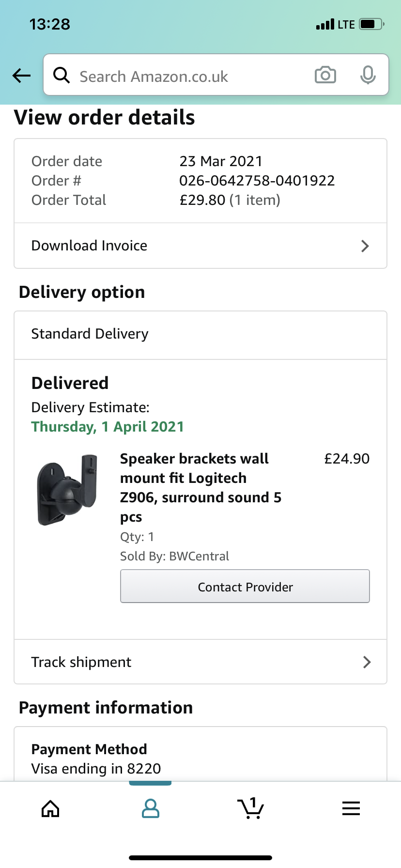Screen dimensions: 401x868
Task: Tap the back arrow icon
Action: tap(21, 76)
